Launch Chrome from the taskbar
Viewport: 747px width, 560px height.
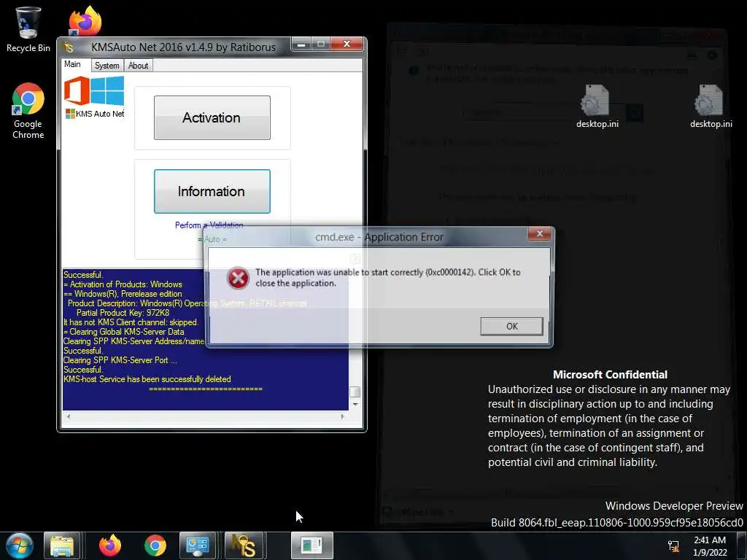click(x=155, y=545)
